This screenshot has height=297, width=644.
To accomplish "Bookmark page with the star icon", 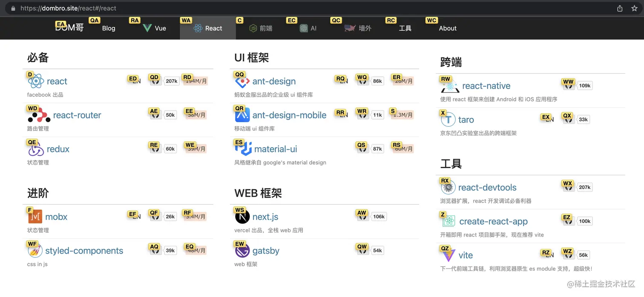I will point(634,8).
